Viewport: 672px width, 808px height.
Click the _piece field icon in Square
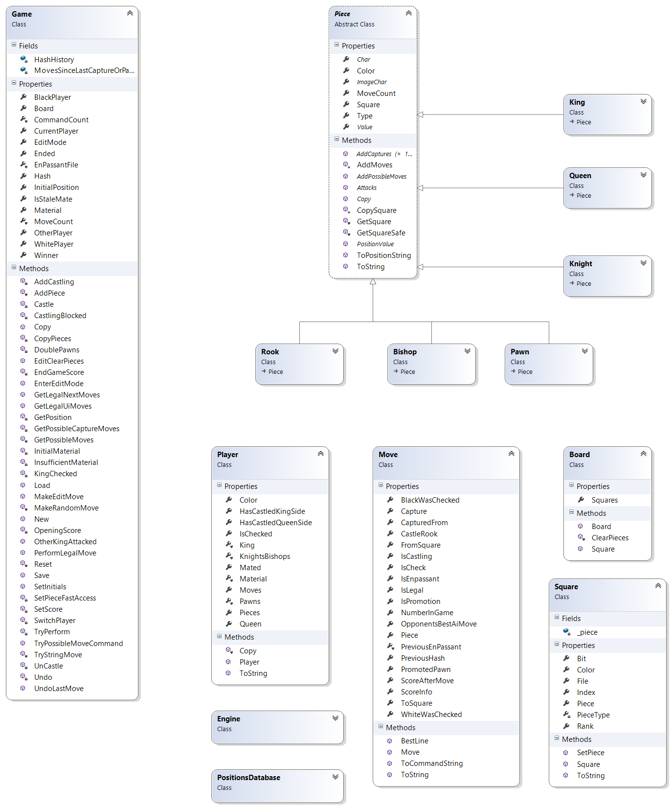tap(566, 632)
